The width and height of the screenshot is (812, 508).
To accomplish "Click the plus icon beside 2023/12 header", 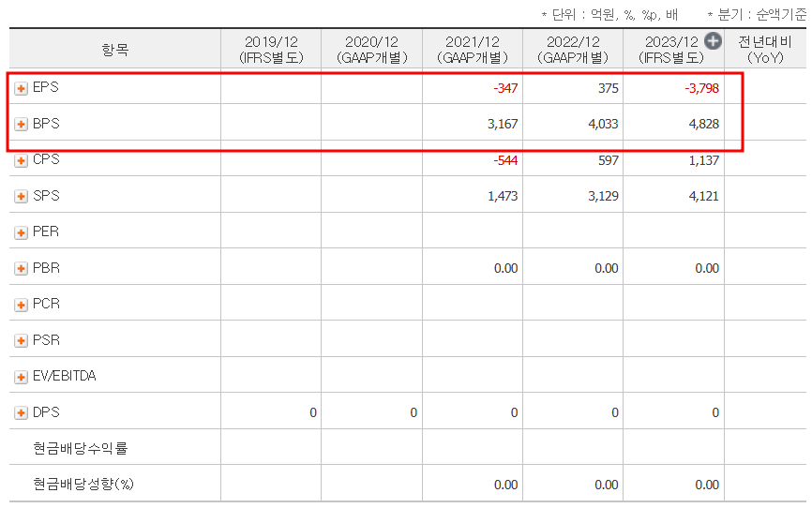I will 714,41.
